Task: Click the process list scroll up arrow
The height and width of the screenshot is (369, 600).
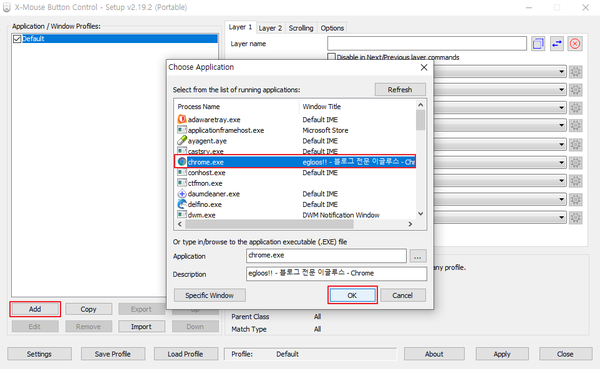Action: 421,105
